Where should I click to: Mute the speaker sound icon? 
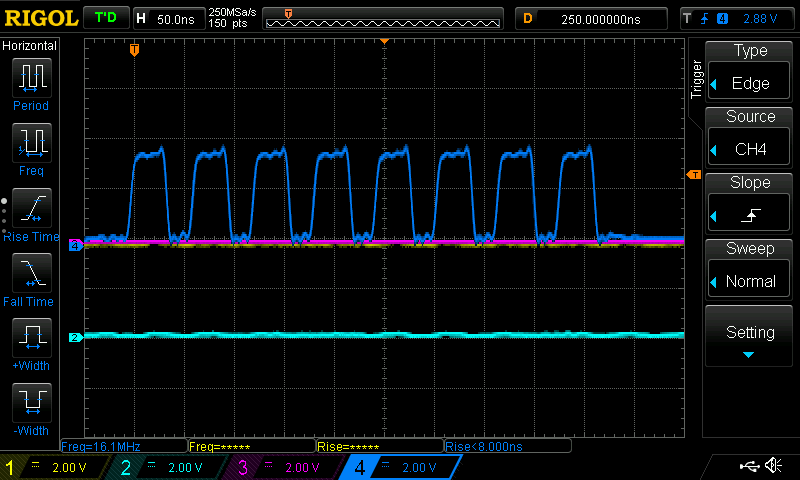coord(773,465)
